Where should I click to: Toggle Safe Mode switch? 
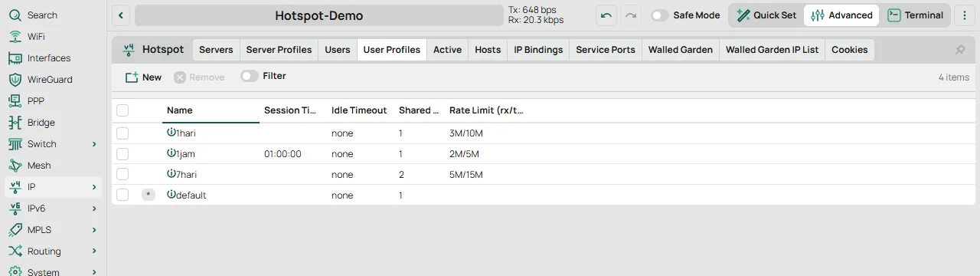point(659,15)
